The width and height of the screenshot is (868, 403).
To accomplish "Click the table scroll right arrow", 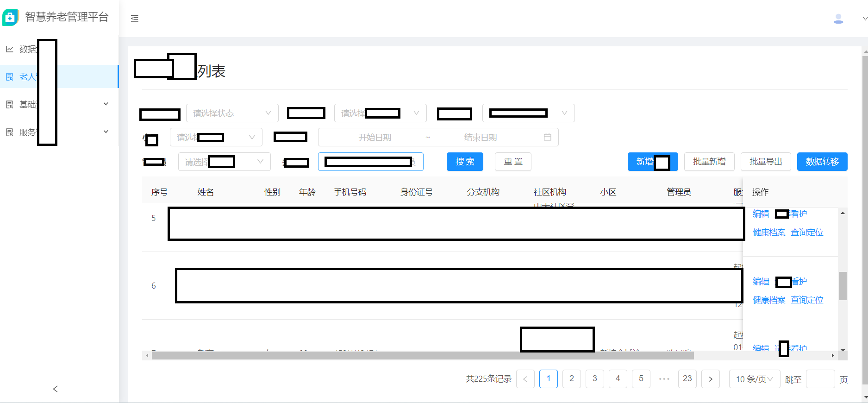I will 832,356.
